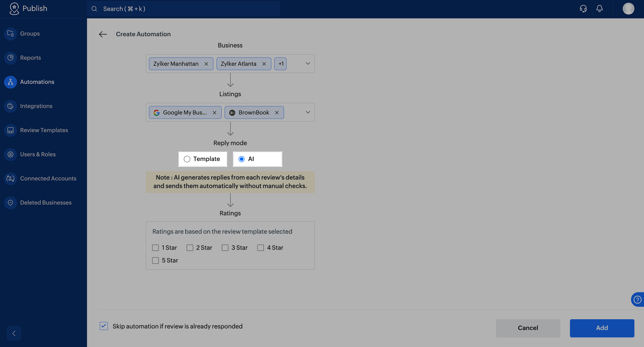Click into the Search field

(183, 9)
